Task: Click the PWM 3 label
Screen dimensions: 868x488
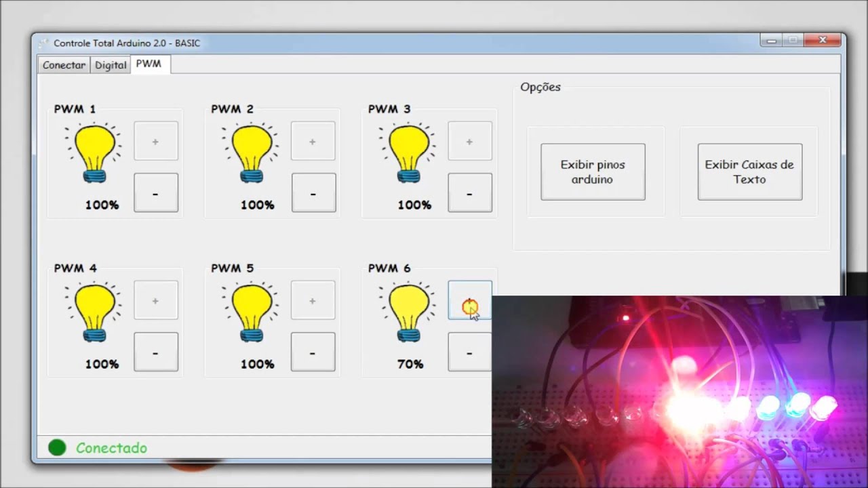Action: pyautogui.click(x=389, y=108)
